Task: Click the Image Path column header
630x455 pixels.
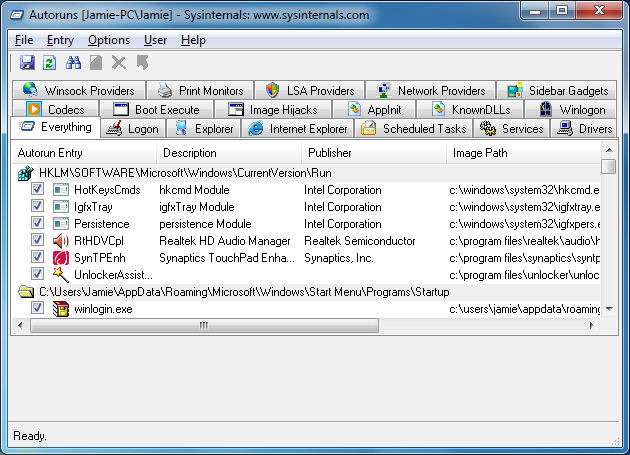Action: click(524, 153)
